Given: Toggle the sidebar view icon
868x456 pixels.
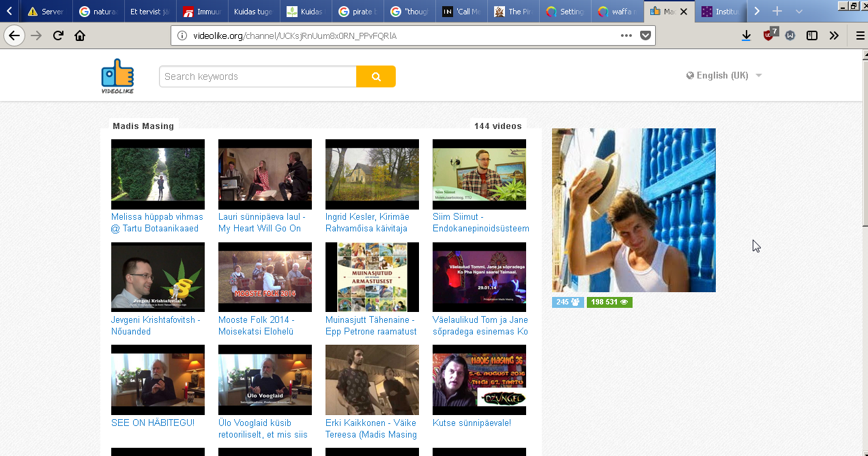Looking at the screenshot, I should [812, 35].
